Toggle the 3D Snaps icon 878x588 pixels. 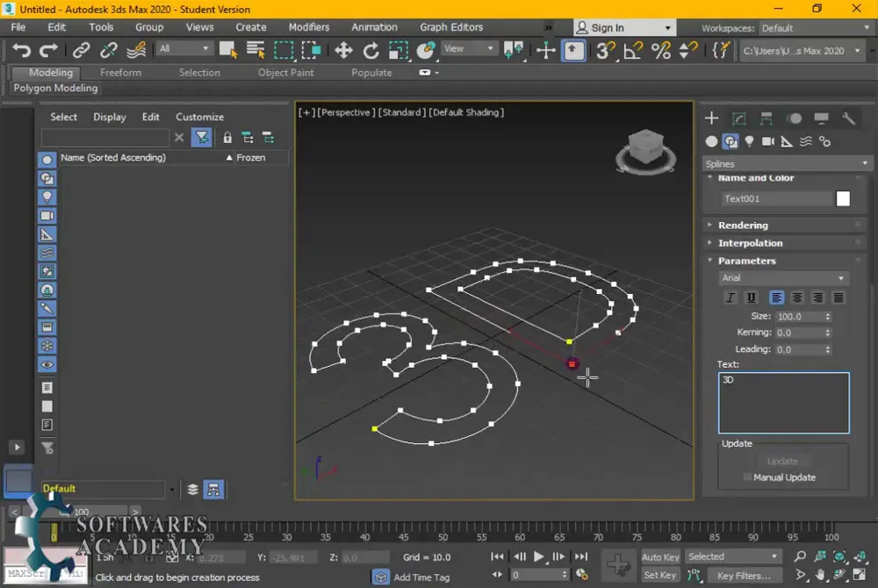pos(605,50)
